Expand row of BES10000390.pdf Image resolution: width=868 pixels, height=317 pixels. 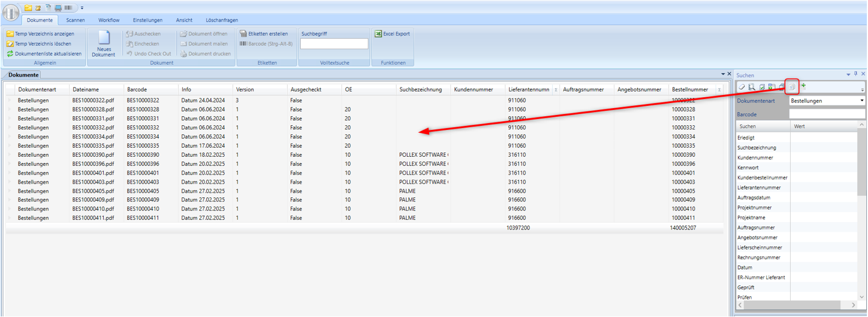(9, 155)
